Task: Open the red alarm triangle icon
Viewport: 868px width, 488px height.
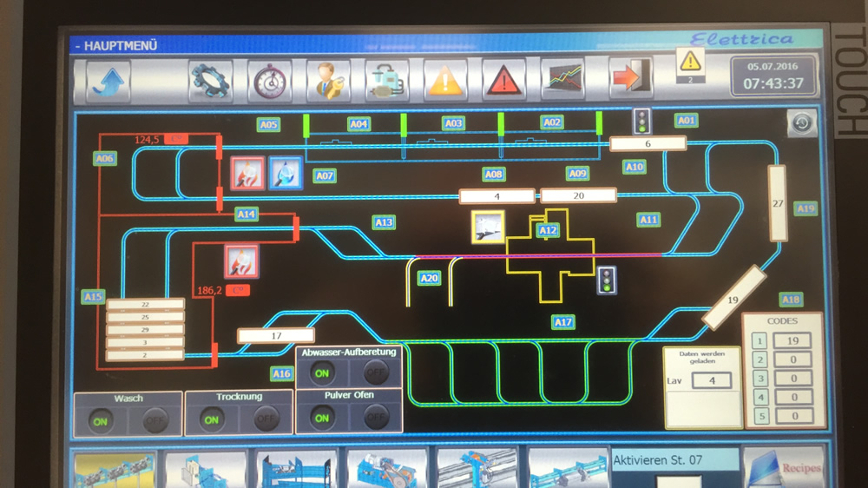Action: click(x=503, y=81)
